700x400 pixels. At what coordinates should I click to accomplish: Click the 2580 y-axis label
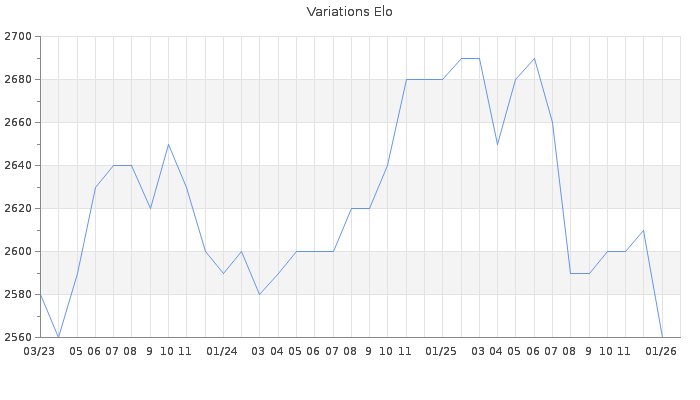pos(18,295)
